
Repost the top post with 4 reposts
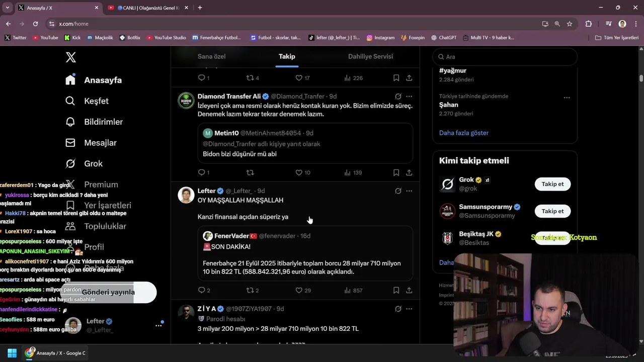253,78
